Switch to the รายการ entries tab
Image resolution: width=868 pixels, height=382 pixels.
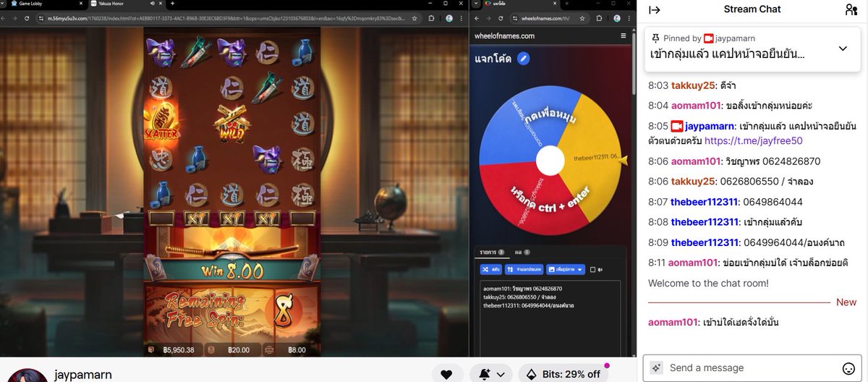click(x=492, y=252)
